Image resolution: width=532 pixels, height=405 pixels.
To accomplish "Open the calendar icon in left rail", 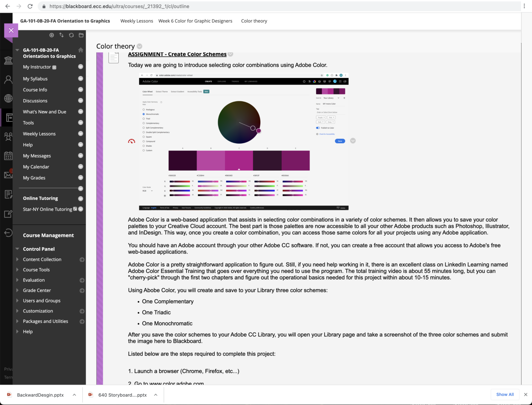I will (8, 156).
